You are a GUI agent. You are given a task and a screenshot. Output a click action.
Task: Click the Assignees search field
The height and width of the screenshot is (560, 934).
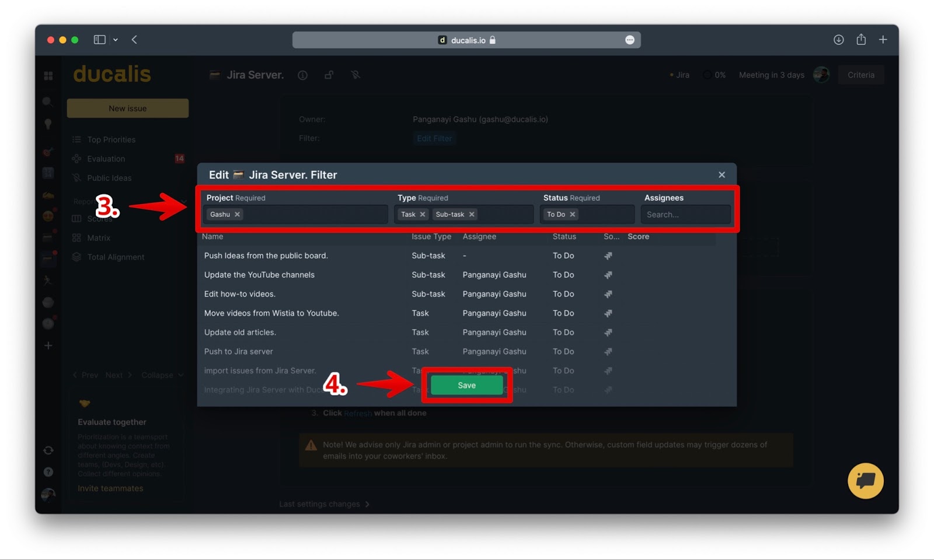[685, 215]
